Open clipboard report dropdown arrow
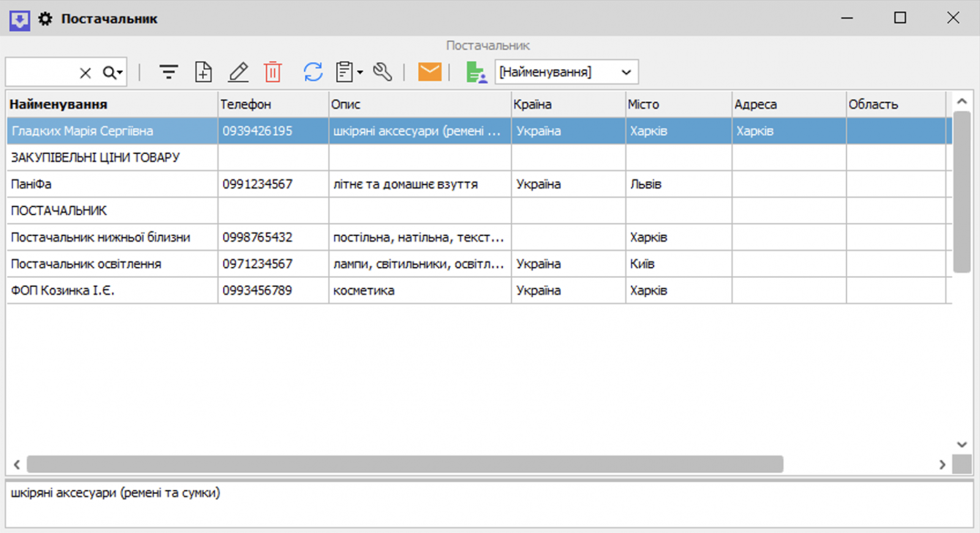980x533 pixels. 360,72
